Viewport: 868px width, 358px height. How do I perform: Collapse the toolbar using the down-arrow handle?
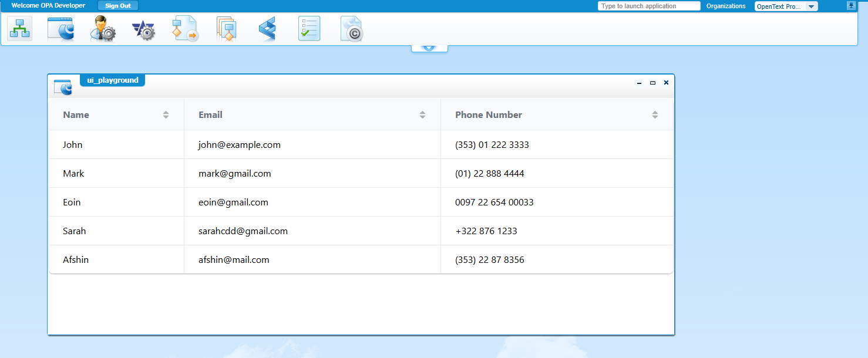429,48
